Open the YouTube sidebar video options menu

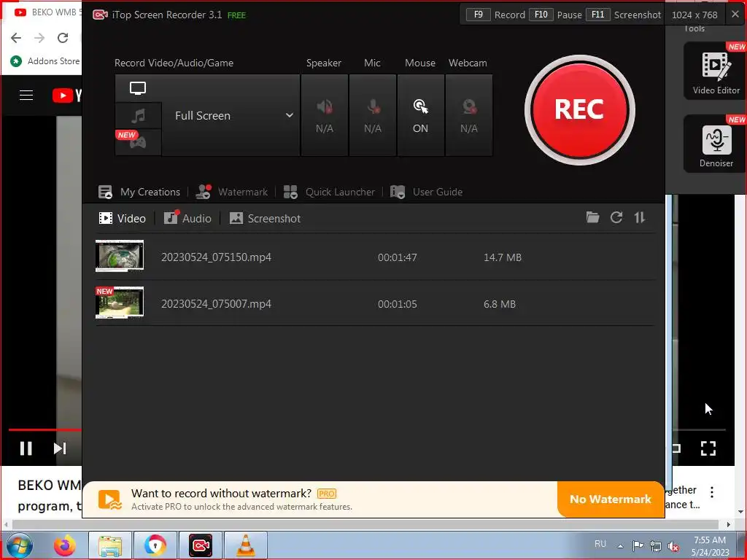[x=712, y=492]
